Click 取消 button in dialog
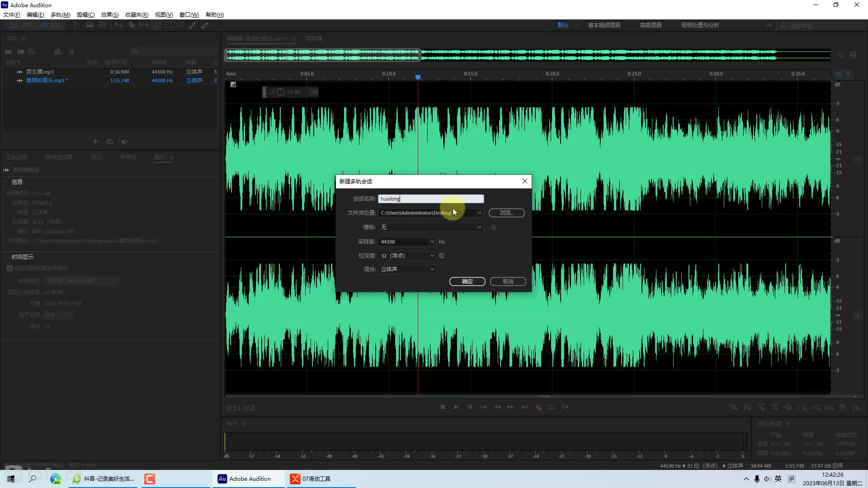The height and width of the screenshot is (488, 868). [x=508, y=282]
